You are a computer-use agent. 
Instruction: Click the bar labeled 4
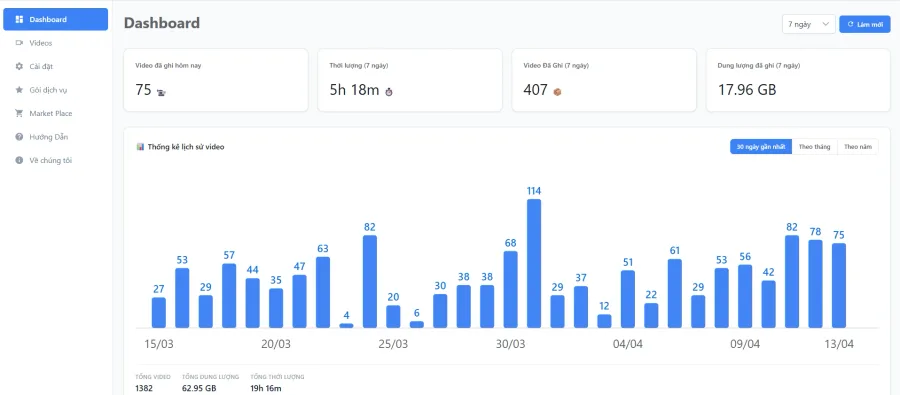point(346,326)
